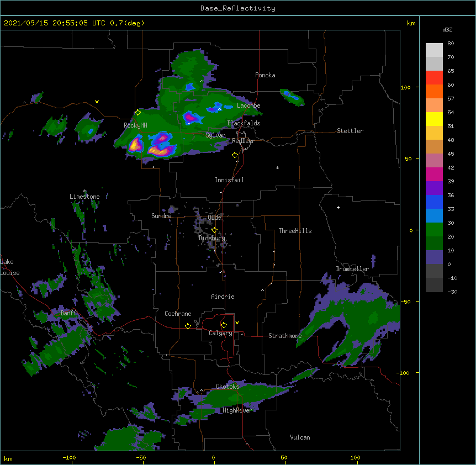Click the yellow diamond marker above Calgary

click(x=224, y=325)
